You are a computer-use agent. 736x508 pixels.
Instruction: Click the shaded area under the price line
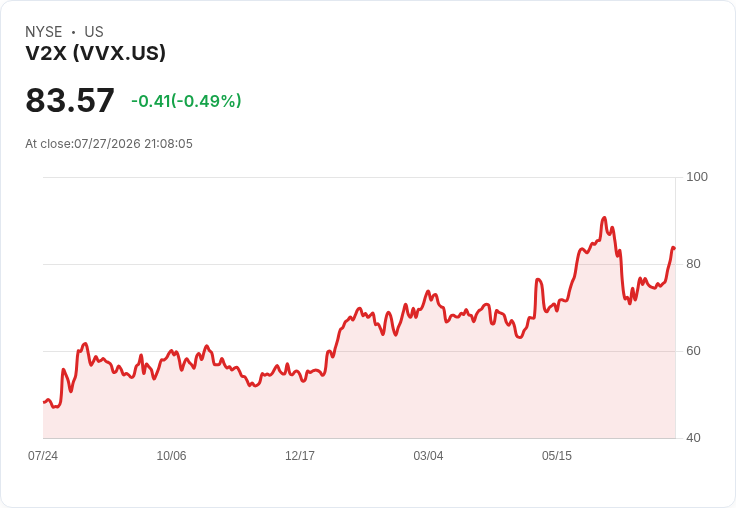tap(359, 399)
